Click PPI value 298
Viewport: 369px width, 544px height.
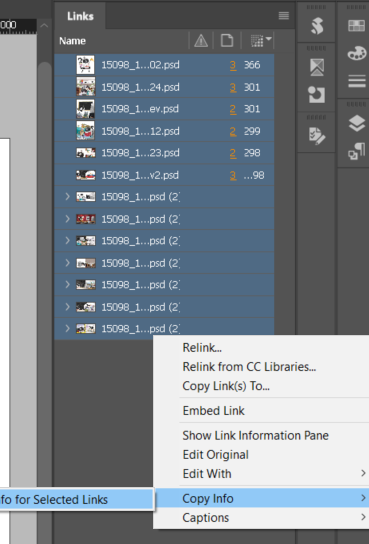click(252, 153)
